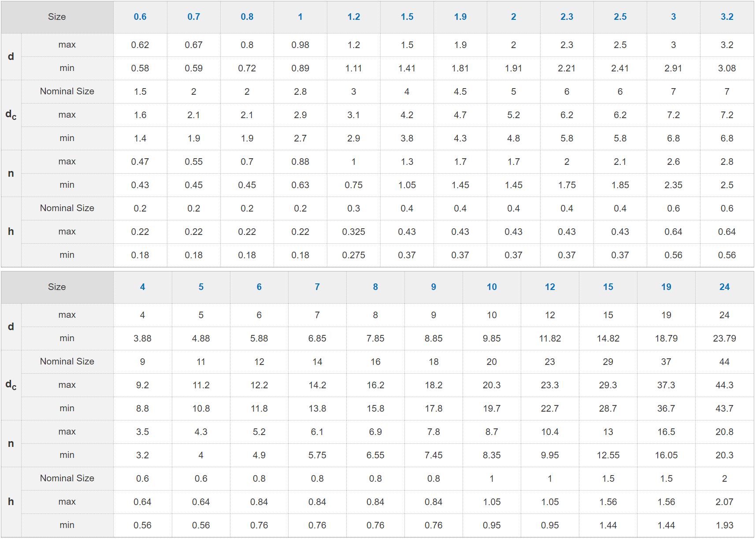The image size is (756, 539).
Task: Click the 0.7 size column header link
Action: tap(193, 17)
